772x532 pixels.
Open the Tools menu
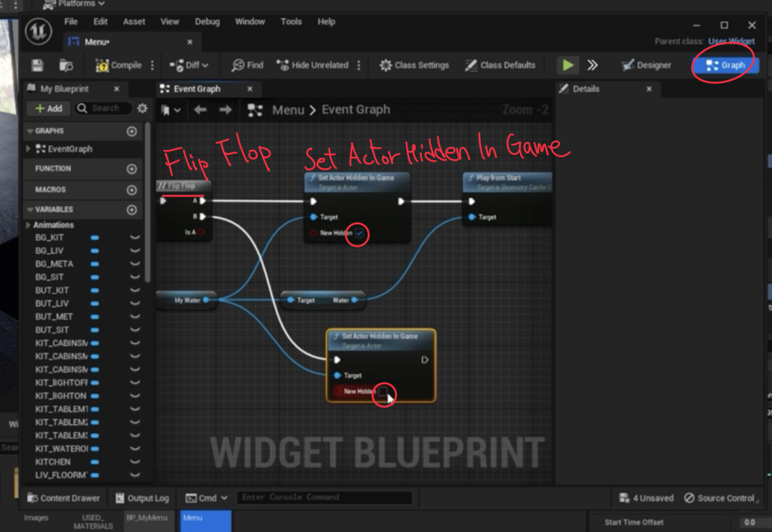tap(291, 21)
